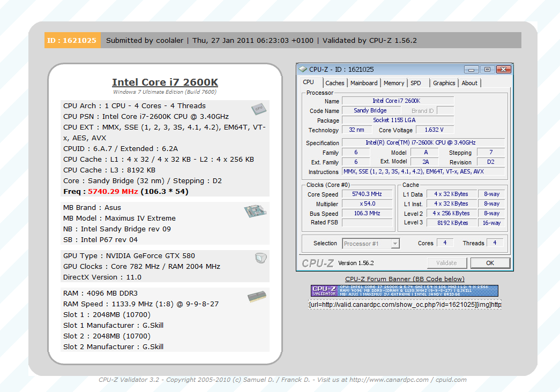Maximize the CPU-Z window
This screenshot has width=560, height=392.
point(487,69)
